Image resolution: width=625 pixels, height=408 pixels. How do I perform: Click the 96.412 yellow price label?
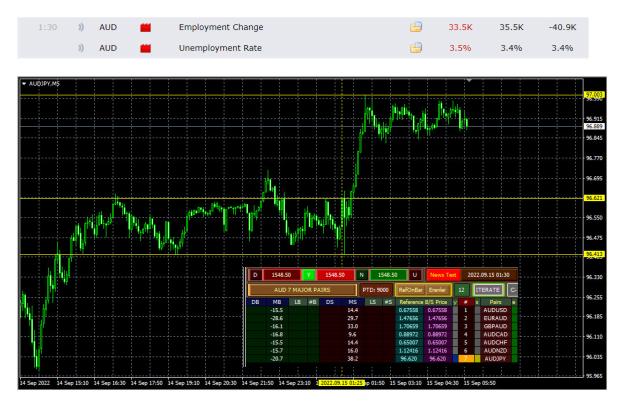pos(594,254)
